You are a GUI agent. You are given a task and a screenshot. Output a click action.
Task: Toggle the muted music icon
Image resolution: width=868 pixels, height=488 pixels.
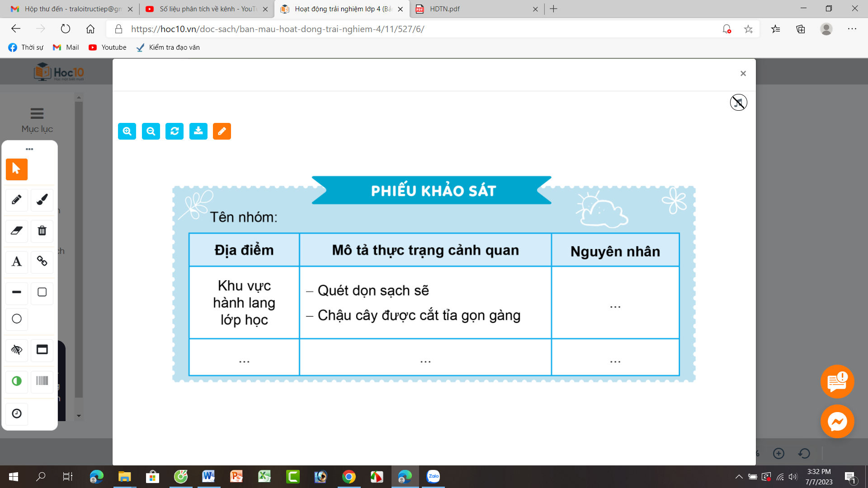coord(738,103)
